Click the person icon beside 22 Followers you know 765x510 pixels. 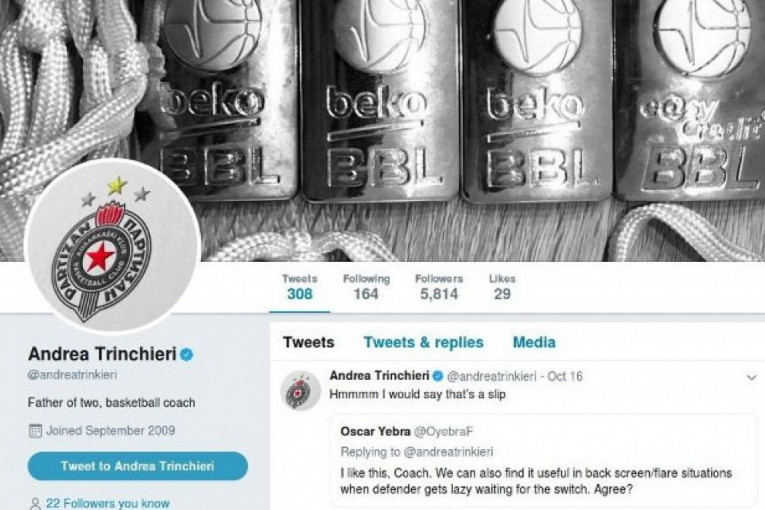(35, 503)
